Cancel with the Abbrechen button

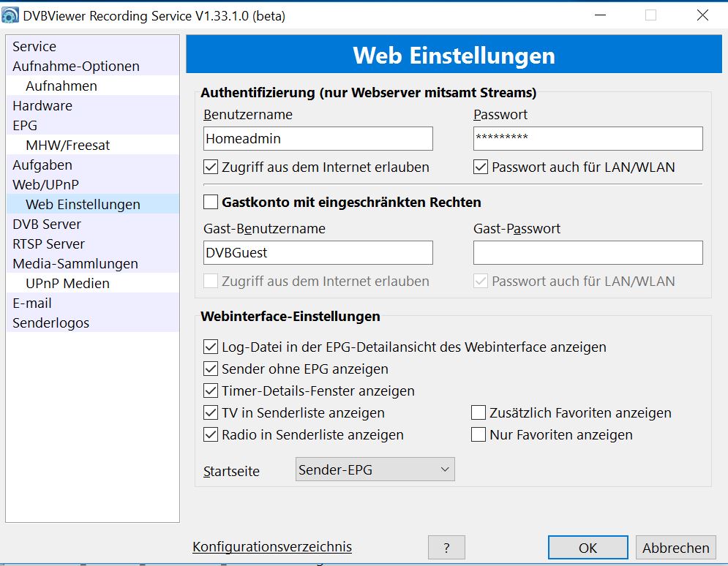click(675, 548)
